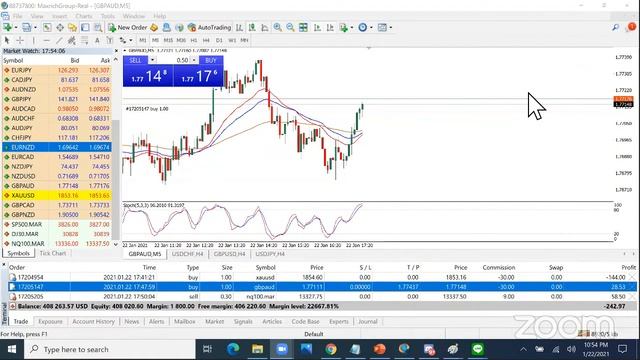Expand the indicators list dropdown arrow
The image size is (640, 360).
click(352, 27)
